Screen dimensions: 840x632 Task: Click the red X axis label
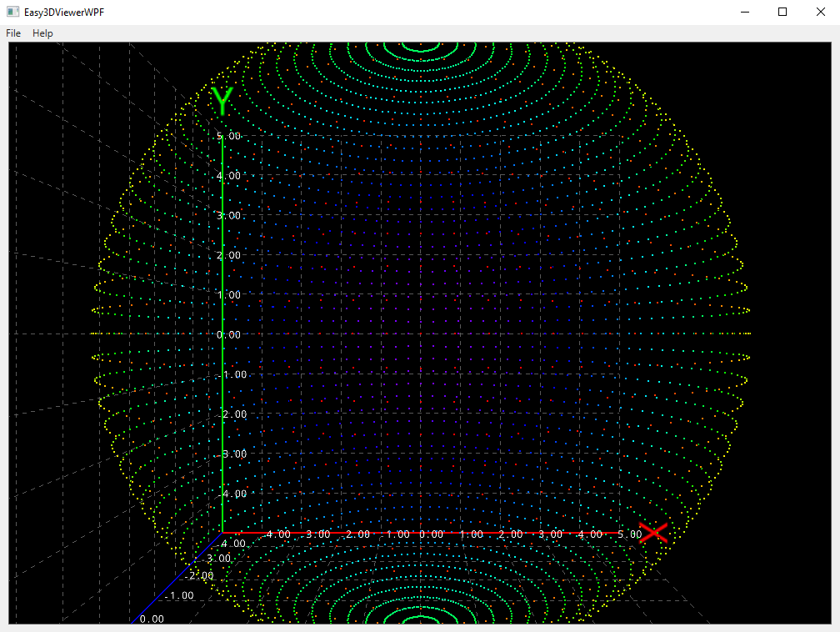coord(652,532)
